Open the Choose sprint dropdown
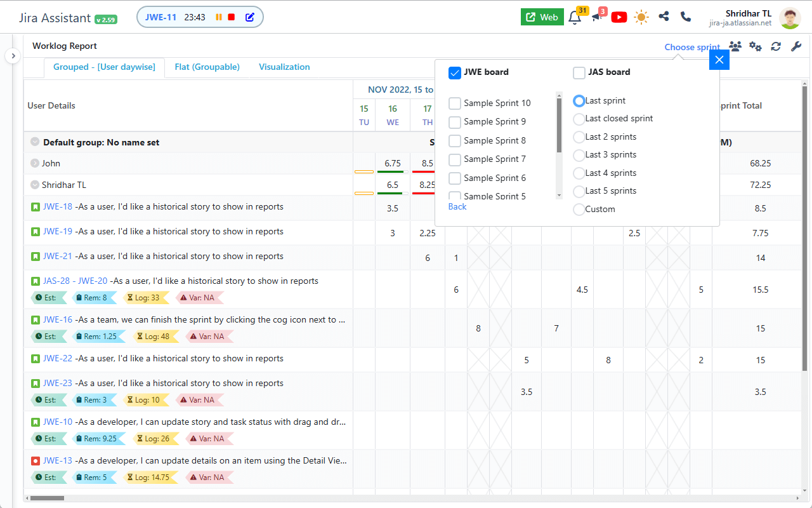812x508 pixels. pyautogui.click(x=691, y=46)
